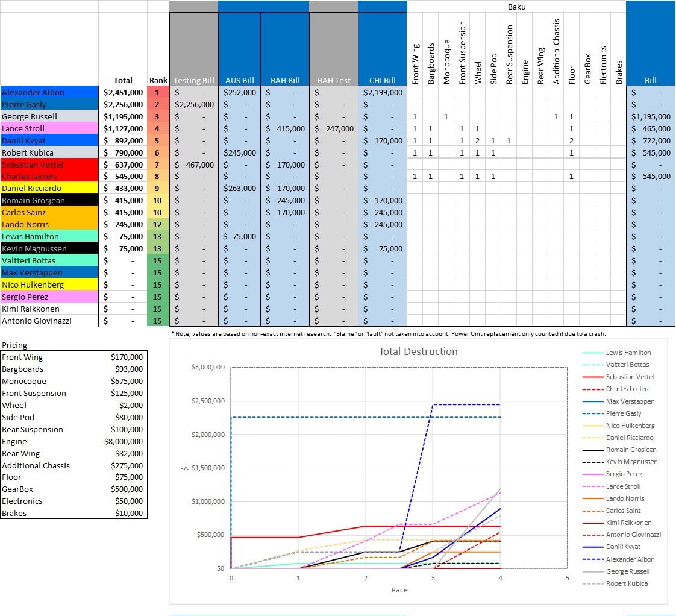Screen dimensions: 676x616
Task: Select the Carlos Sainz name cell
Action: click(x=49, y=212)
